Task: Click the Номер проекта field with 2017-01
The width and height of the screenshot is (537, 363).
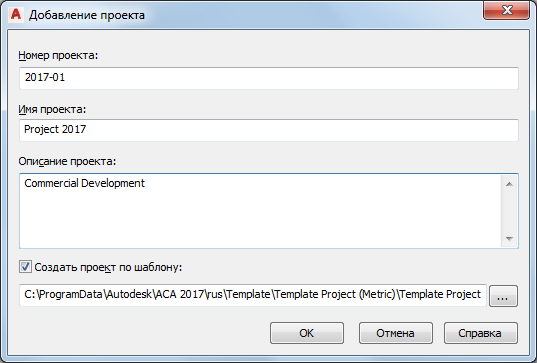Action: [269, 78]
